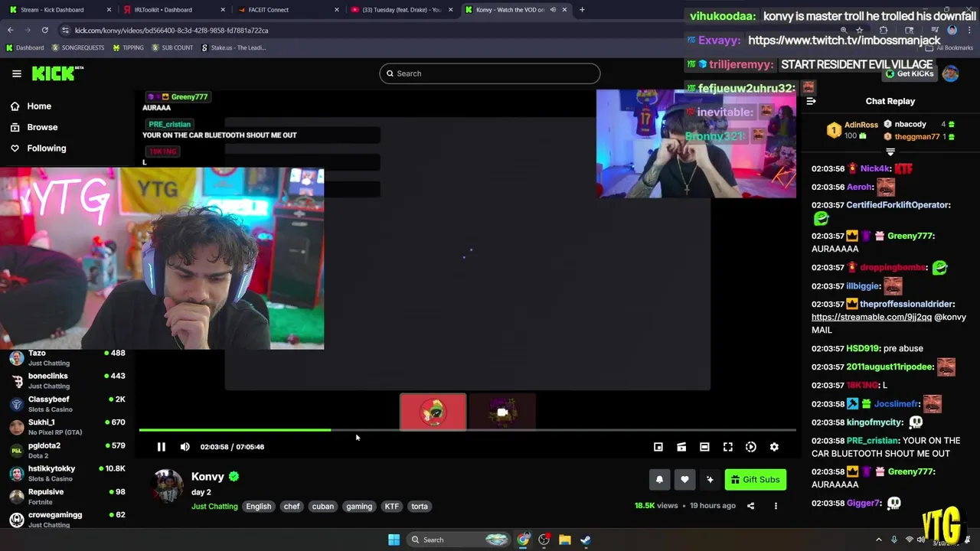Click the Kick logo

(x=57, y=73)
